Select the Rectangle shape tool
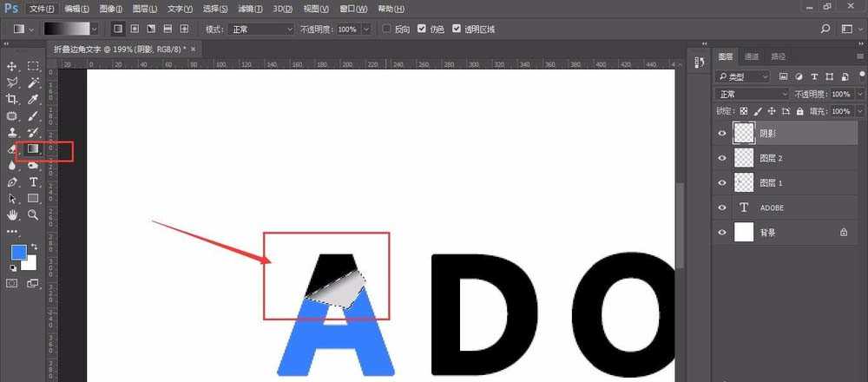 (33, 198)
